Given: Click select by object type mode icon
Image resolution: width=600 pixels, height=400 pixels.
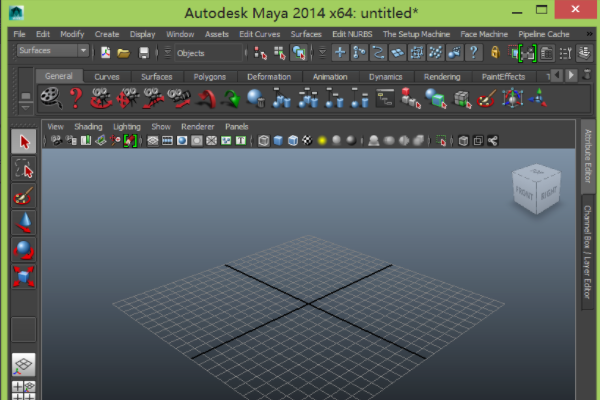Looking at the screenshot, I should click(x=280, y=53).
